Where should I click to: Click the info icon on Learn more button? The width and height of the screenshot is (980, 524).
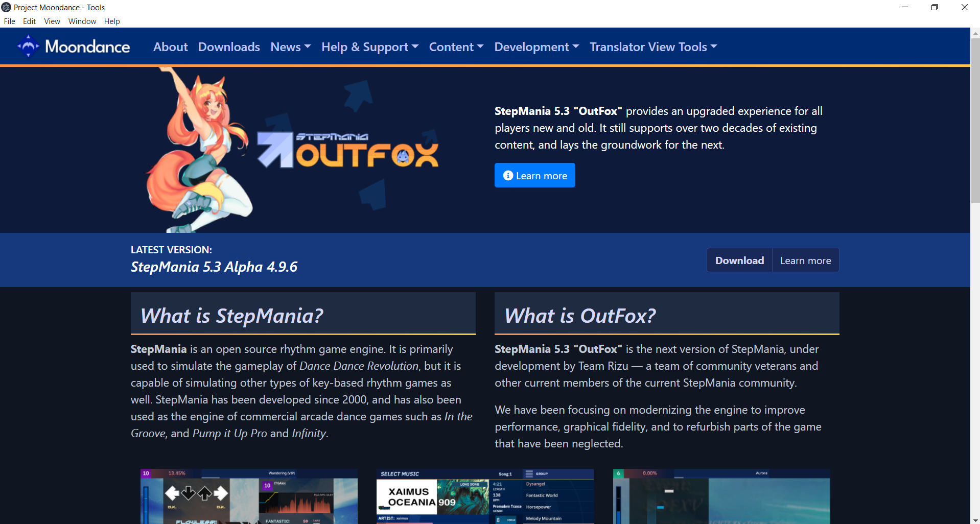(x=508, y=176)
